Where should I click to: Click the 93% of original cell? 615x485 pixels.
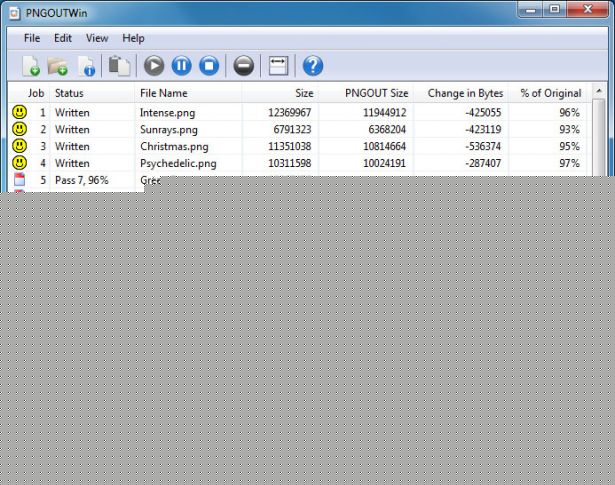point(570,129)
